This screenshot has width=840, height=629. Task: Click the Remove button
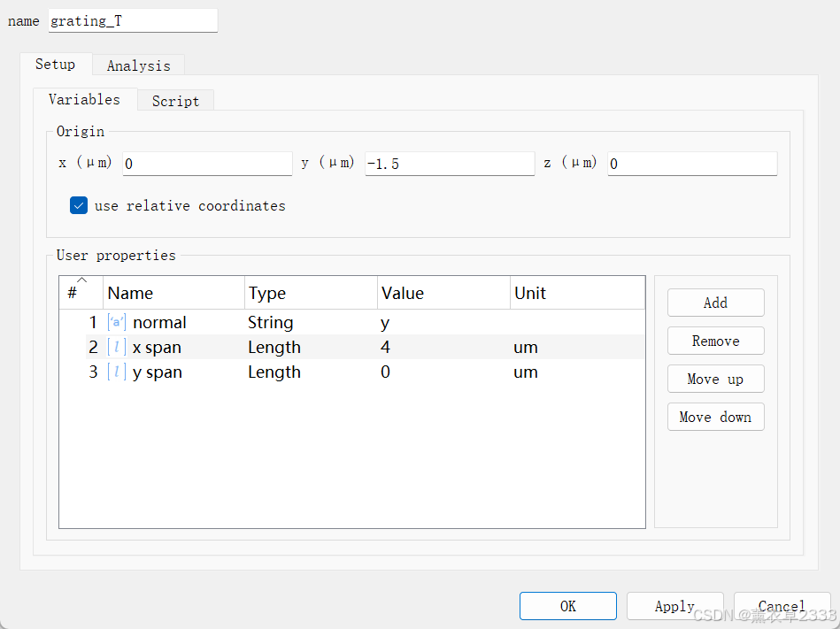tap(716, 341)
